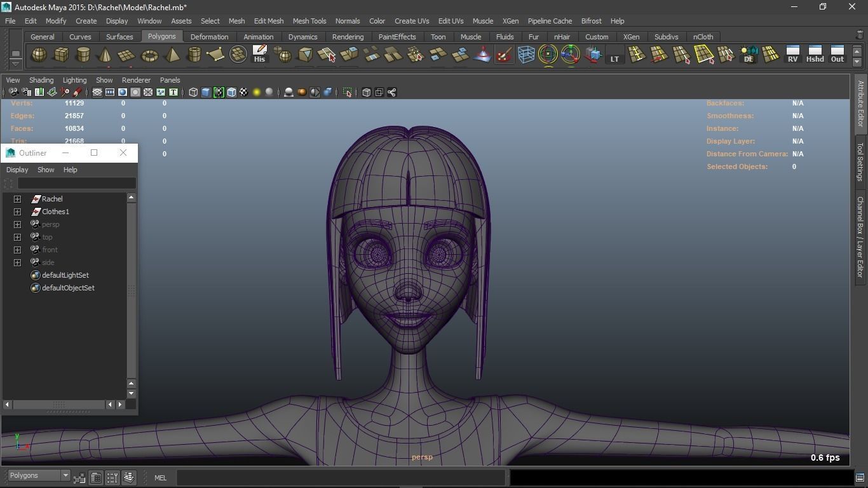Toggle wireframe display in panel toolbar

(x=193, y=92)
